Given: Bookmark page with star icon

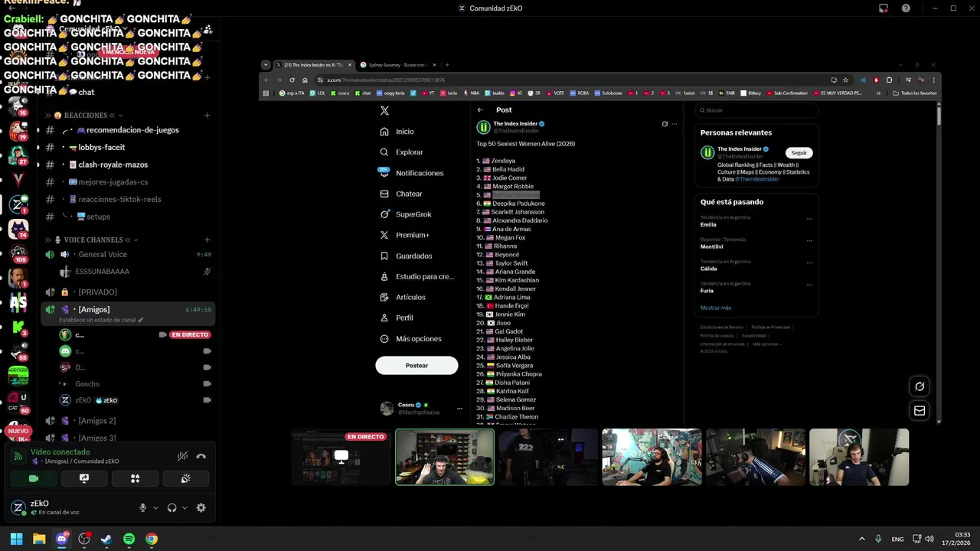Looking at the screenshot, I should pos(845,80).
